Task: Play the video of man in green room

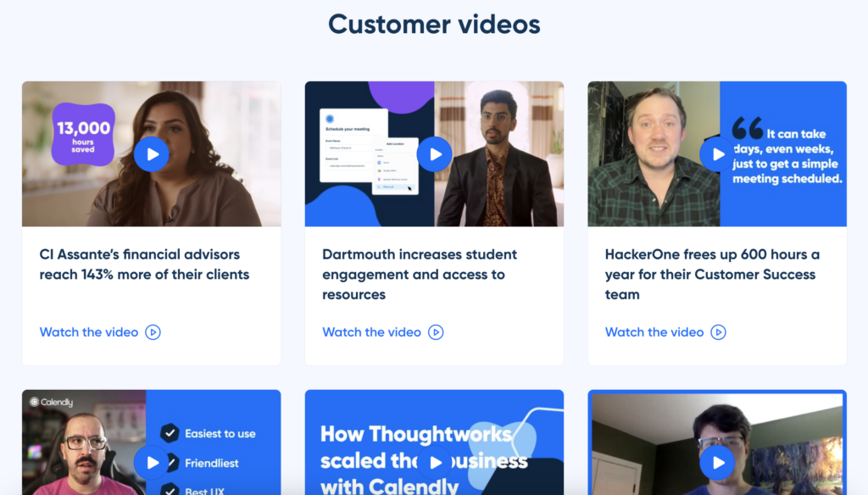Action: click(x=717, y=462)
